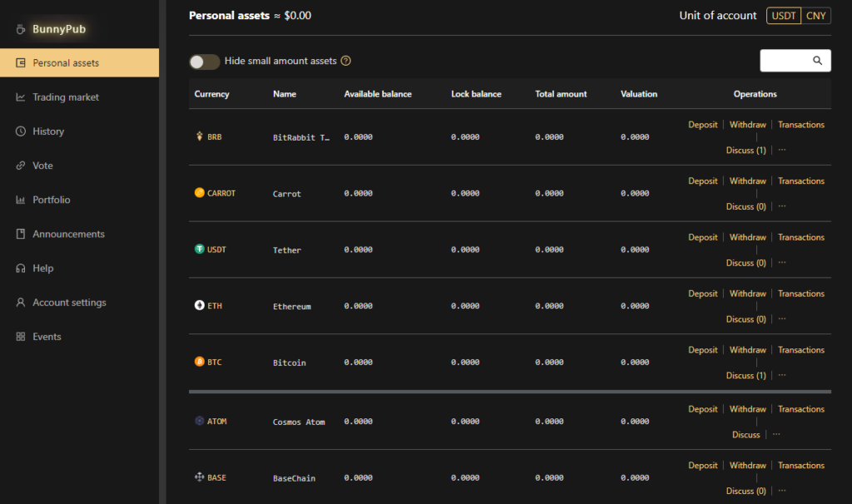
Task: Open more options for CARROT row
Action: (x=782, y=205)
